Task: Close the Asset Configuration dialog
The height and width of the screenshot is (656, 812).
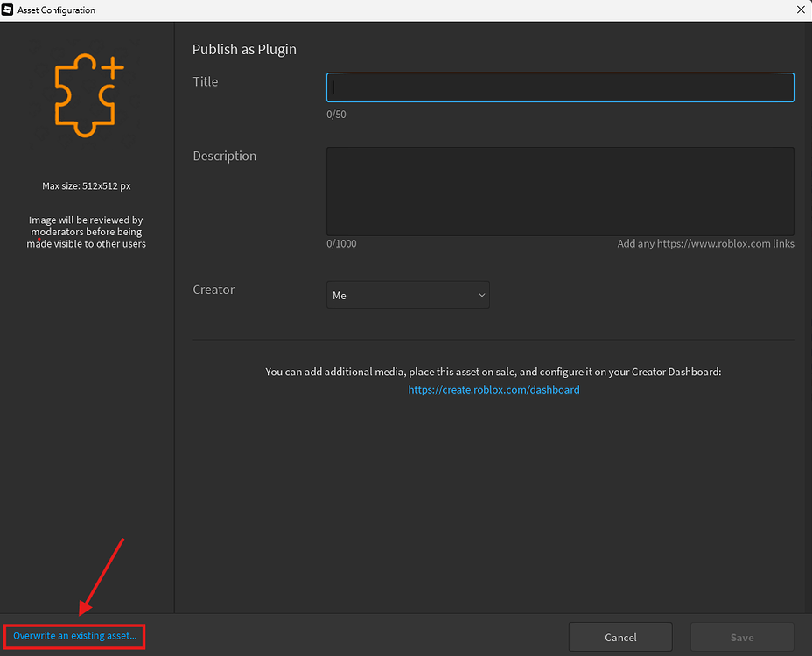Action: [801, 10]
